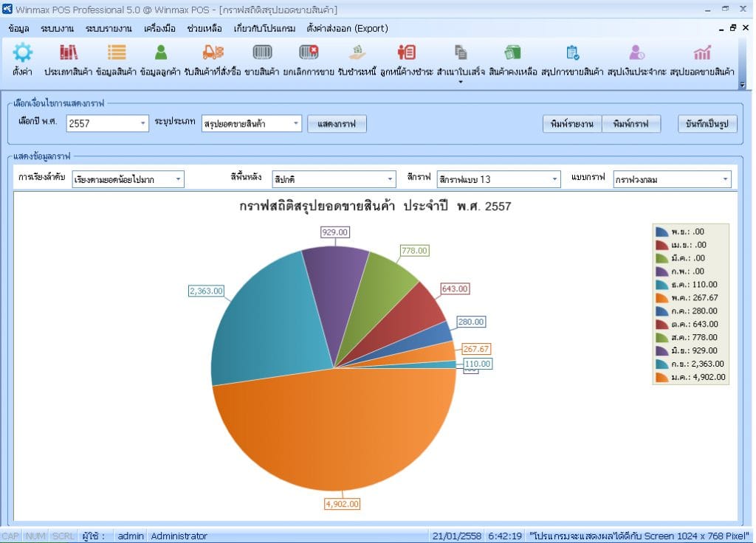Open the เครื่องมือ menu

[159, 29]
